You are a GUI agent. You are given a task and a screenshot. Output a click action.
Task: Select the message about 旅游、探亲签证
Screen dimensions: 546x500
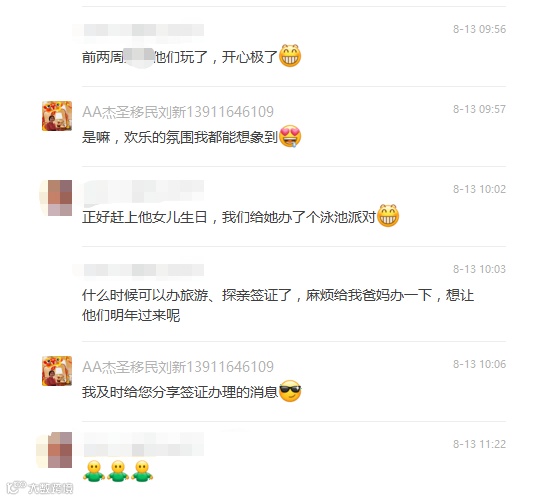tap(278, 305)
